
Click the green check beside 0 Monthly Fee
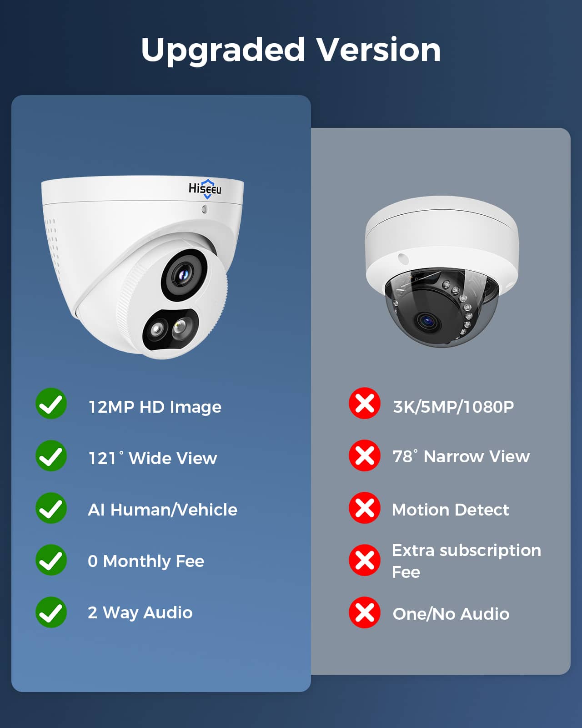[51, 560]
